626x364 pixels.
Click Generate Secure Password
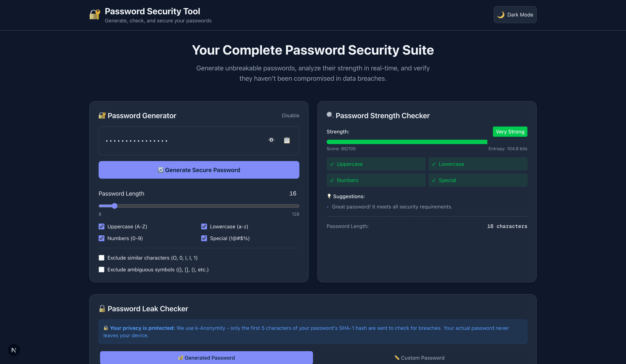tap(199, 170)
